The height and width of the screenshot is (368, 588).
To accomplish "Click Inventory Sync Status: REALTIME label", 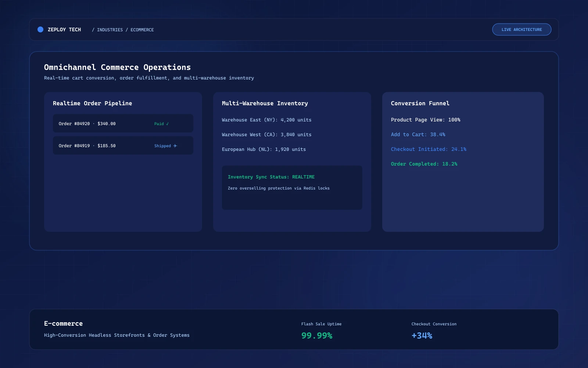I will pos(271,177).
